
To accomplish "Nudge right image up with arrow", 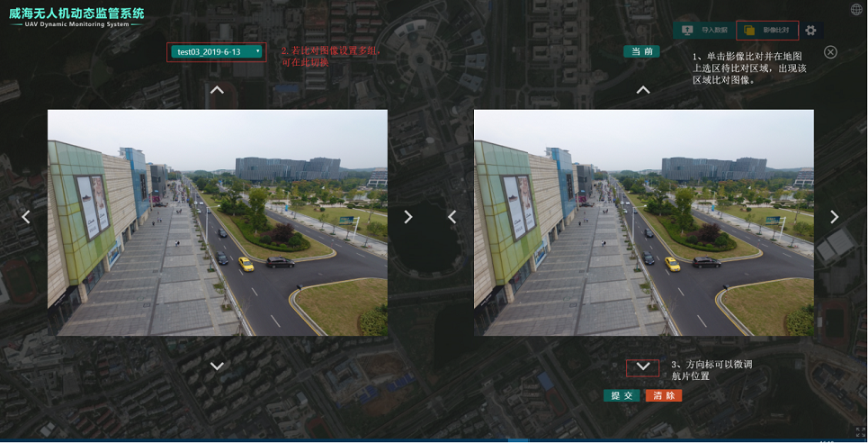I will (x=643, y=90).
